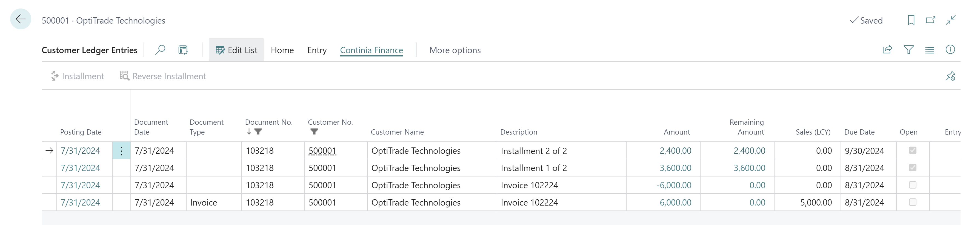Open the search magnifier icon
Viewport: 980px width, 225px height.
click(160, 50)
